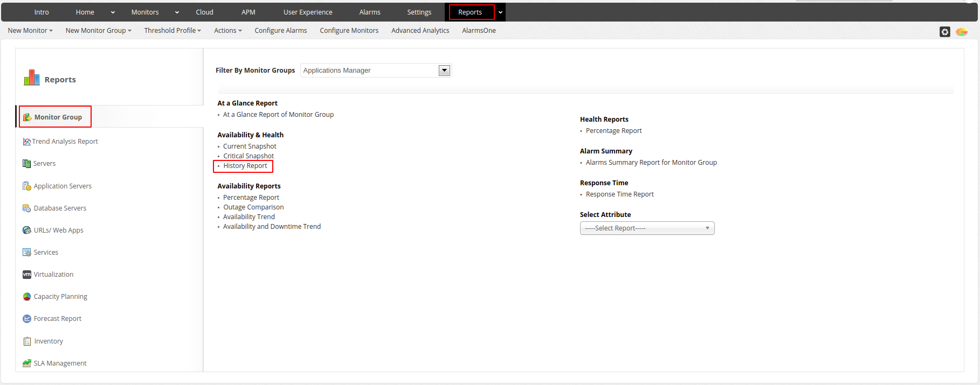This screenshot has width=980, height=385.
Task: Click the Capacity Planning pie icon
Action: (x=26, y=297)
